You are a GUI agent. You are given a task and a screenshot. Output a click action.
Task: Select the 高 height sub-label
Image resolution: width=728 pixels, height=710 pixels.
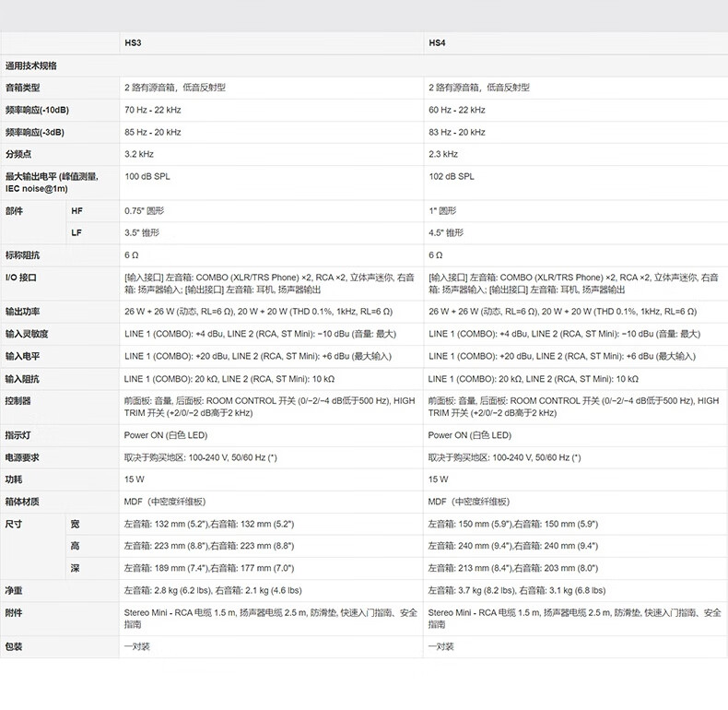pyautogui.click(x=75, y=546)
